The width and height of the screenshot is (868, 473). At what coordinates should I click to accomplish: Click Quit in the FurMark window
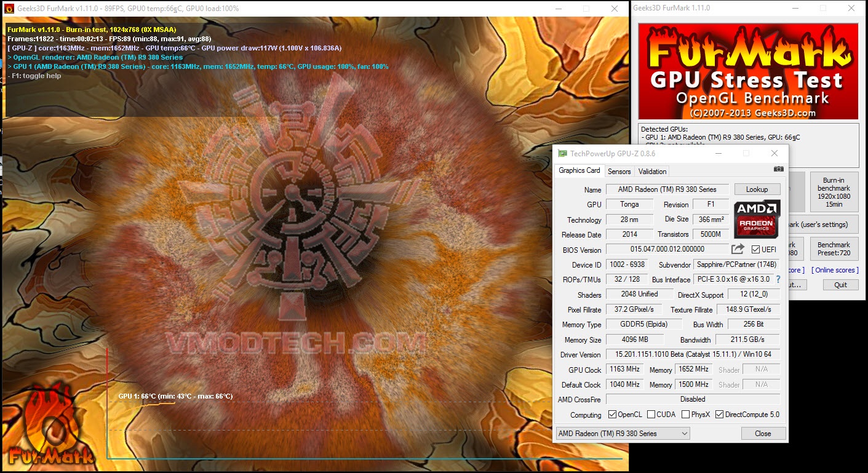840,285
